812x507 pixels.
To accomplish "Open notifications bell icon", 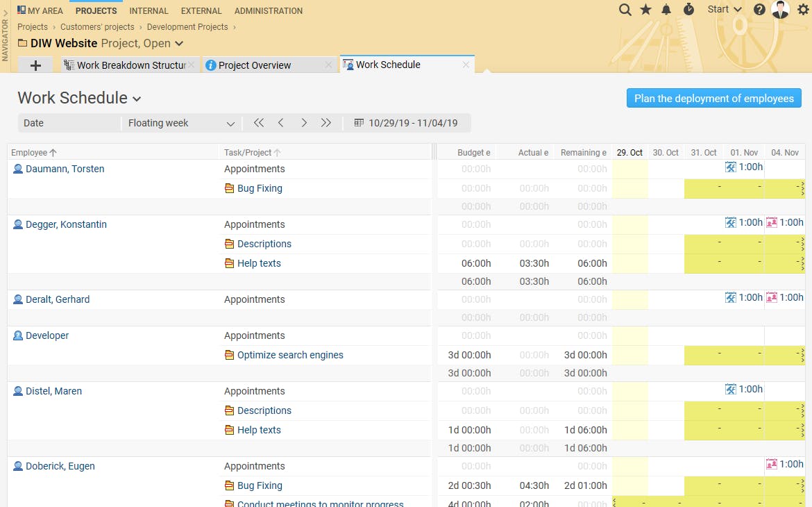I will [666, 9].
